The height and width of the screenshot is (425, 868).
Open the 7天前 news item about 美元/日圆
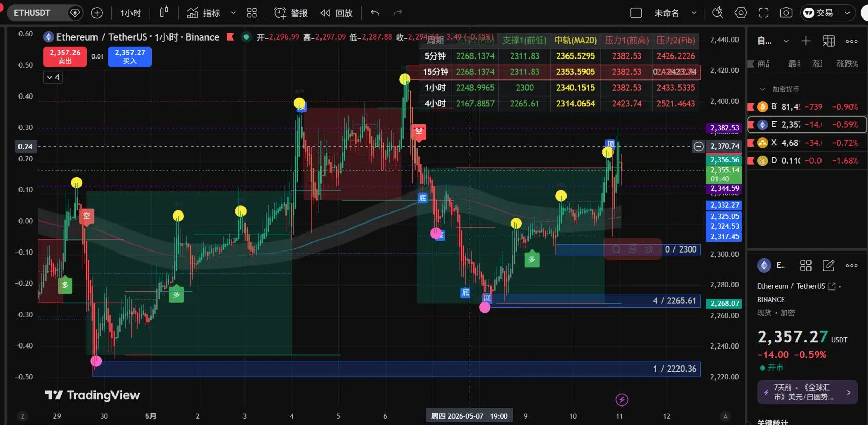pos(807,393)
